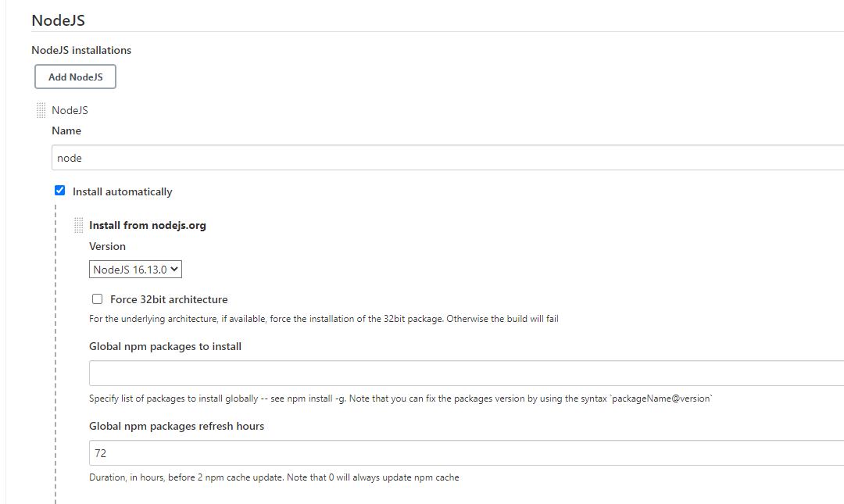Click the npm cache update duration help text
844x504 pixels.
click(x=274, y=477)
